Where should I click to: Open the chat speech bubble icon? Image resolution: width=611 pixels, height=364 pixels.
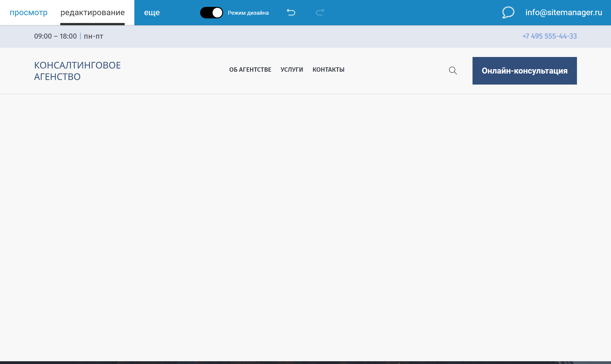[x=508, y=12]
